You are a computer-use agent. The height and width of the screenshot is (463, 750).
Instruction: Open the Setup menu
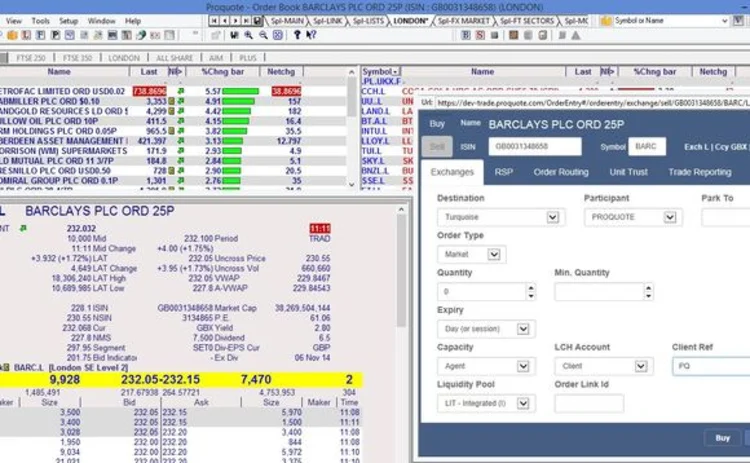pyautogui.click(x=68, y=21)
